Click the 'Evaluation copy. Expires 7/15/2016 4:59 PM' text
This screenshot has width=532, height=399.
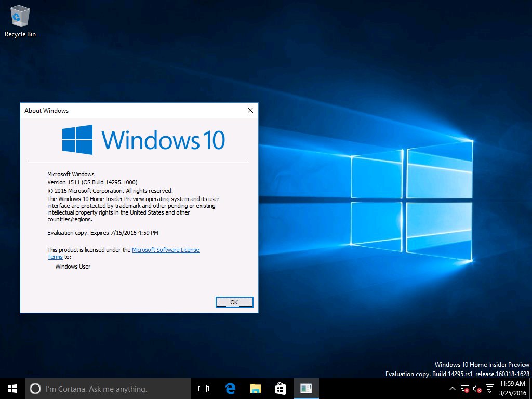103,233
